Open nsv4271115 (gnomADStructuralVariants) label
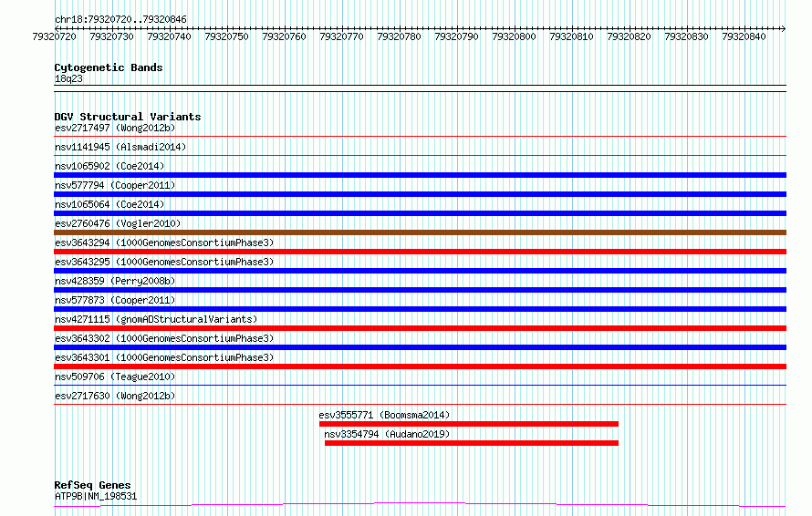 pos(156,319)
